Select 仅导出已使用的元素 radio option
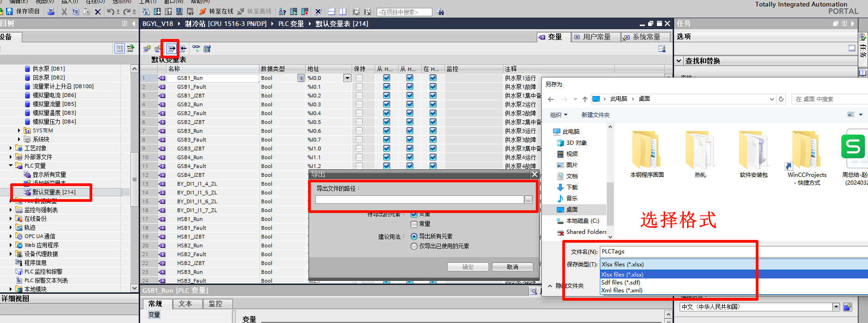 [414, 246]
